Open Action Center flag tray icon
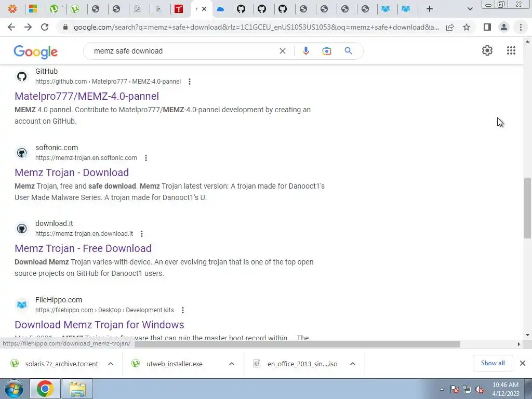Viewport: 532px width, 399px height. coord(455,389)
